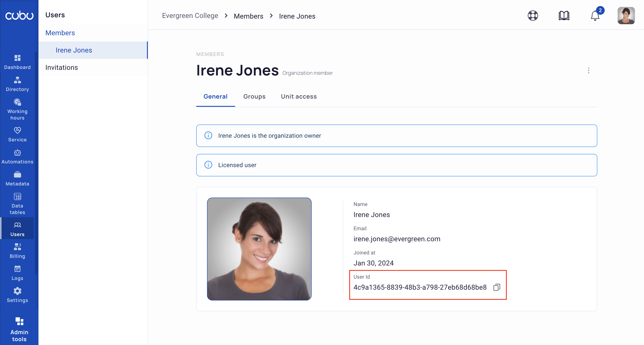Open Invitations in Users panel
Image resolution: width=644 pixels, height=345 pixels.
click(62, 67)
